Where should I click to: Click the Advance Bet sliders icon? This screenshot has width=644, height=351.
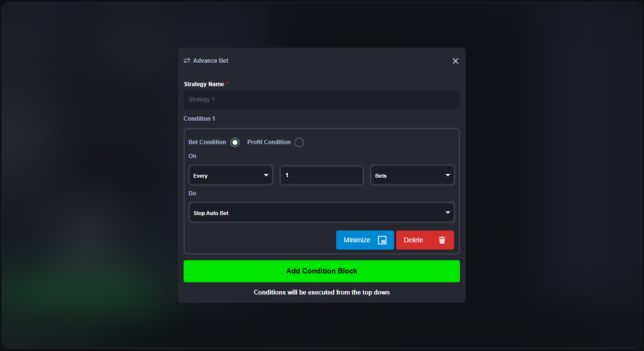(187, 61)
